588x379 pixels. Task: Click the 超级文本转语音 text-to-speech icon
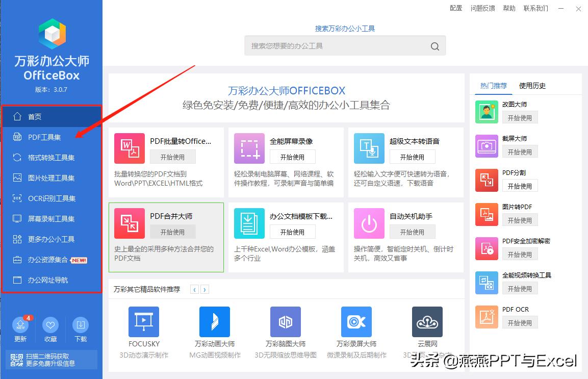point(368,149)
